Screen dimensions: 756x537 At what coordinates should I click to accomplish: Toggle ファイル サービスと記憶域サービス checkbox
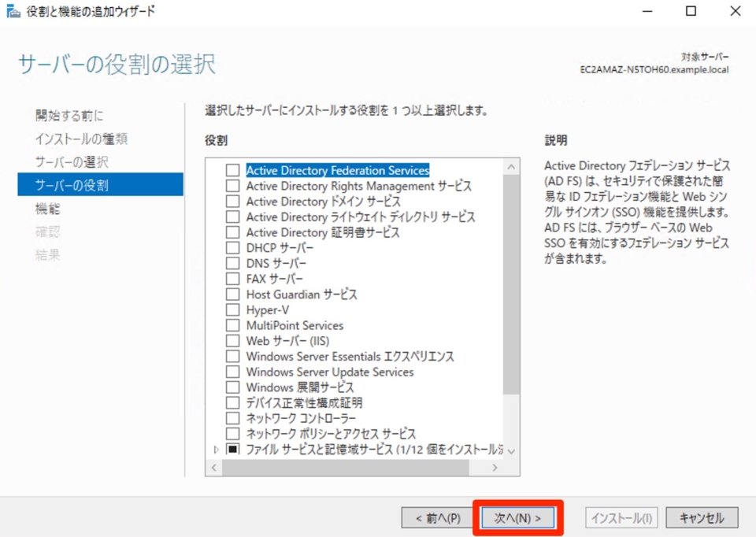pos(233,450)
